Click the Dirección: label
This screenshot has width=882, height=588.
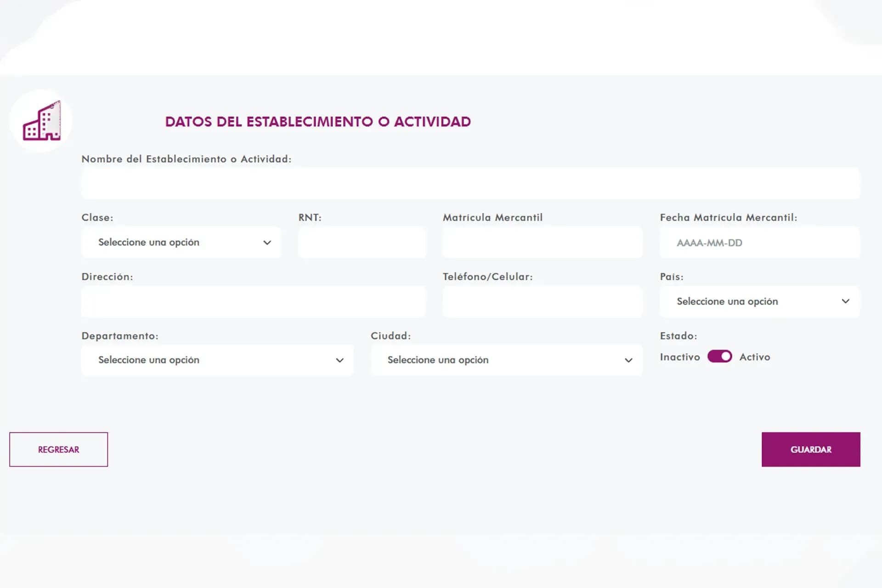[x=107, y=277]
